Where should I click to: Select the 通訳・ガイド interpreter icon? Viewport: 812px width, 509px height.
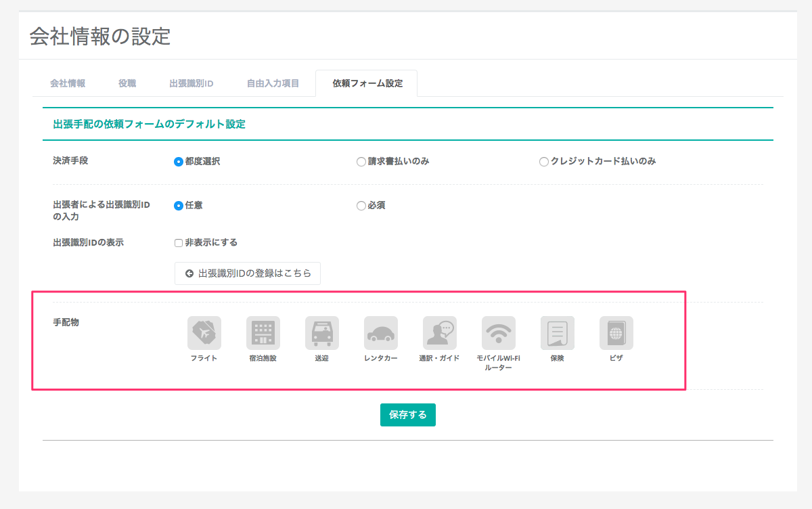point(439,333)
